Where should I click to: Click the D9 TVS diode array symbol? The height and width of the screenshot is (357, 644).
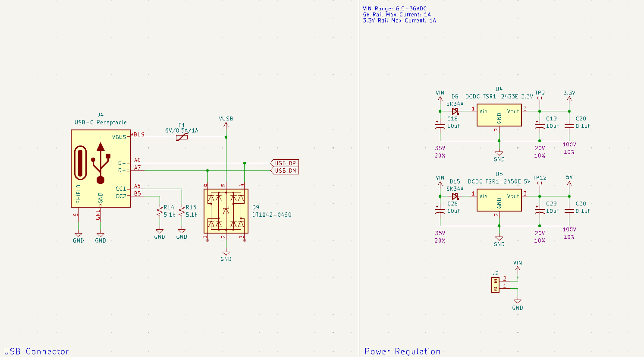coord(226,211)
